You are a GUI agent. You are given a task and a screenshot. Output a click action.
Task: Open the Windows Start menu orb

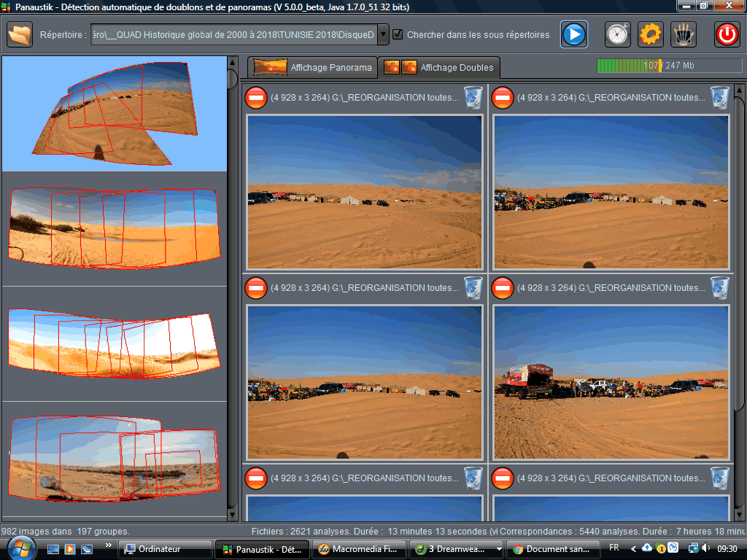tap(21, 548)
